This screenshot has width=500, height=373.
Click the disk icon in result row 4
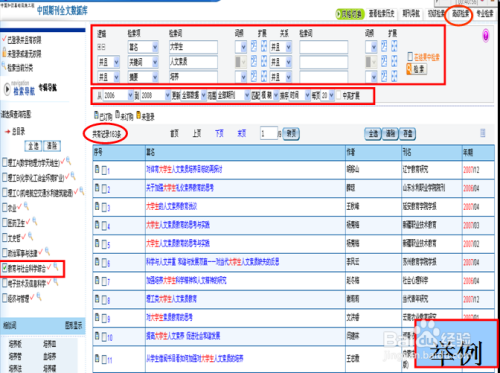click(97, 225)
